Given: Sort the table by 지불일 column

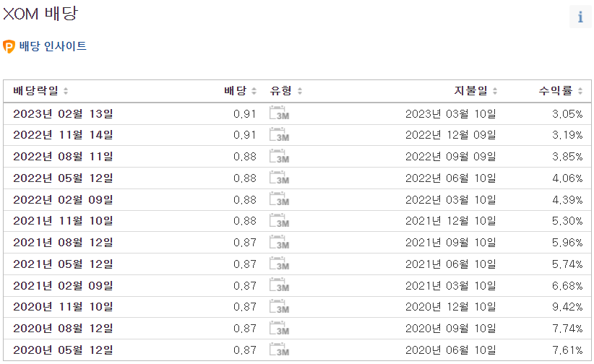Looking at the screenshot, I should (475, 91).
